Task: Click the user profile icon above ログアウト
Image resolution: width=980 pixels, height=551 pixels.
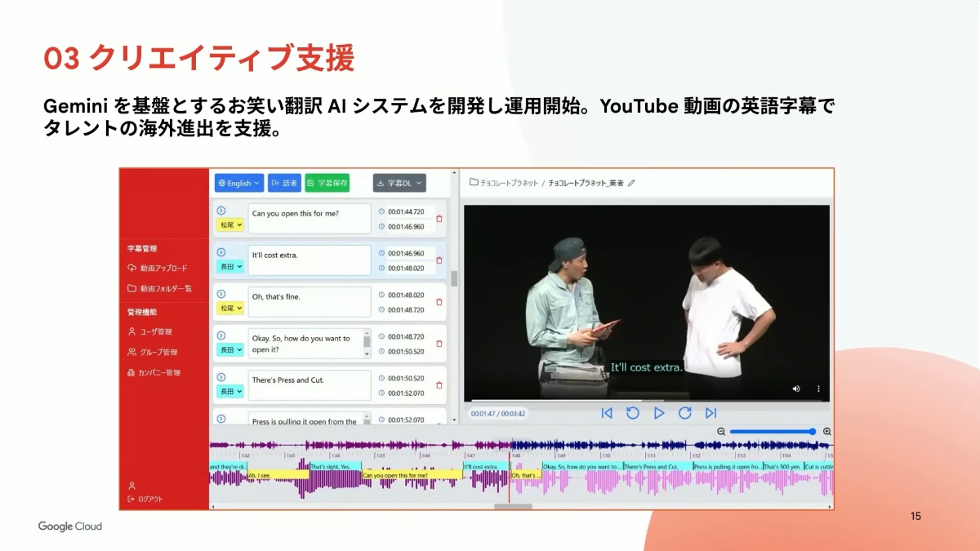Action: coord(131,485)
